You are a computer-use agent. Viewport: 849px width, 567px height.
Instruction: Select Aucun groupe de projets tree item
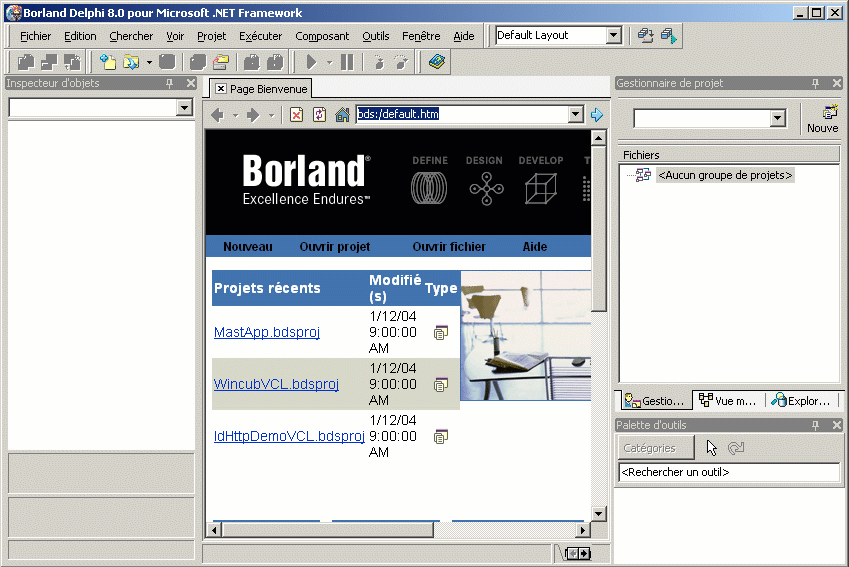click(x=725, y=175)
